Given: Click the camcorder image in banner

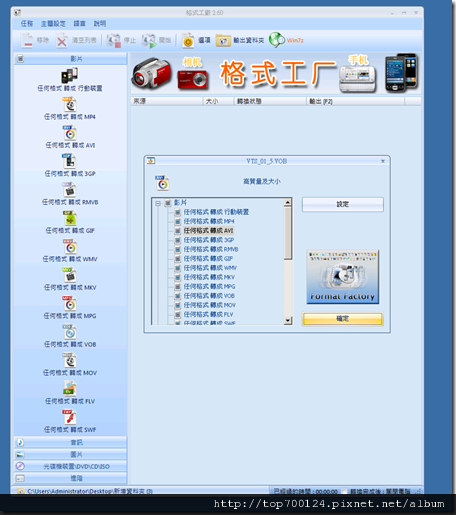Looking at the screenshot, I should (x=151, y=73).
